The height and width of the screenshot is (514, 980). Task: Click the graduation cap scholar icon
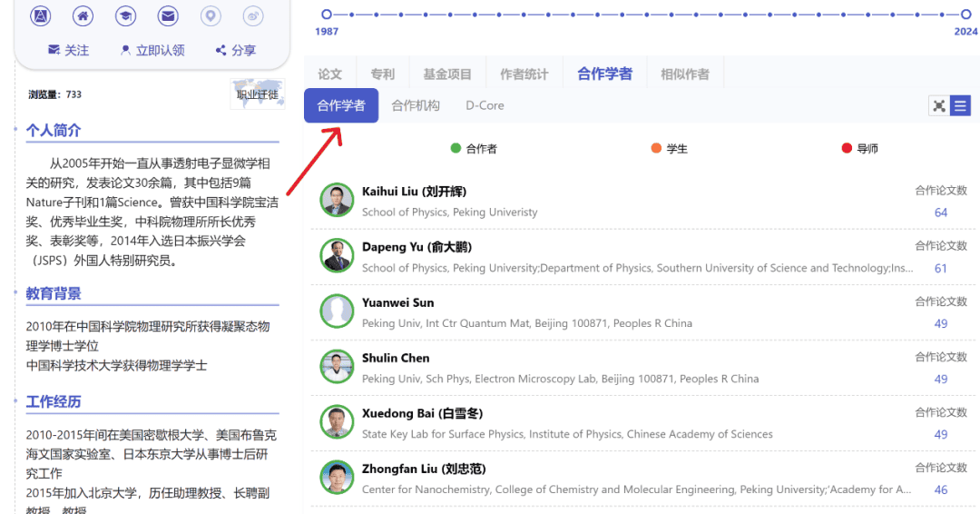(125, 15)
